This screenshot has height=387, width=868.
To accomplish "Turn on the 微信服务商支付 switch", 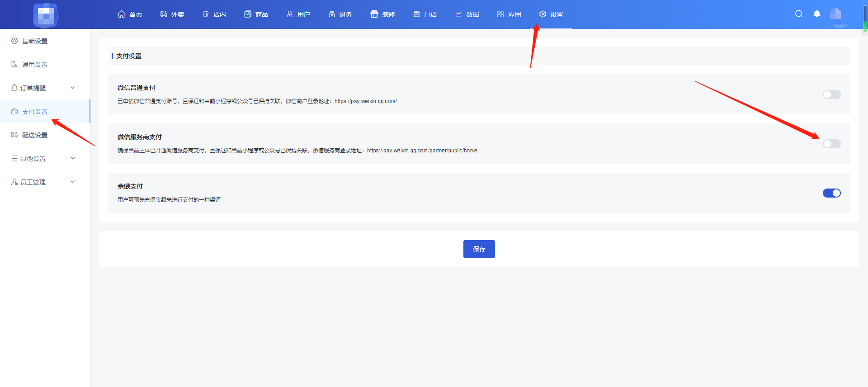I will [831, 144].
